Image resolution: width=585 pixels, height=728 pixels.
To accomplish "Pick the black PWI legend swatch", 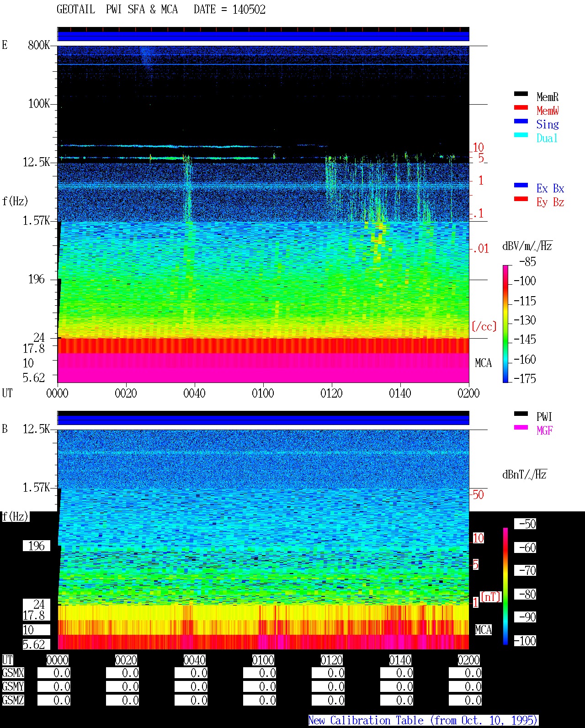I will [521, 414].
